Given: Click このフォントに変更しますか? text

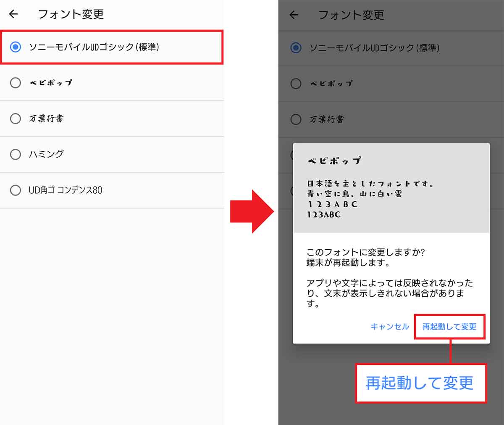Looking at the screenshot, I should [x=366, y=252].
